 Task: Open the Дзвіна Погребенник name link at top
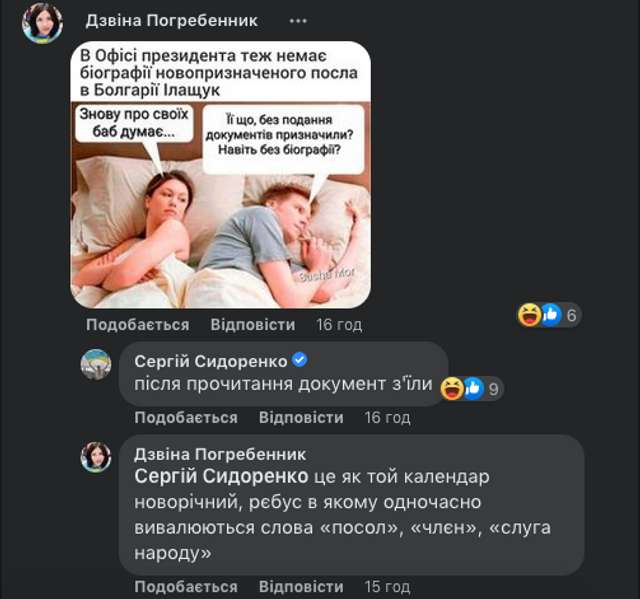coord(171,20)
